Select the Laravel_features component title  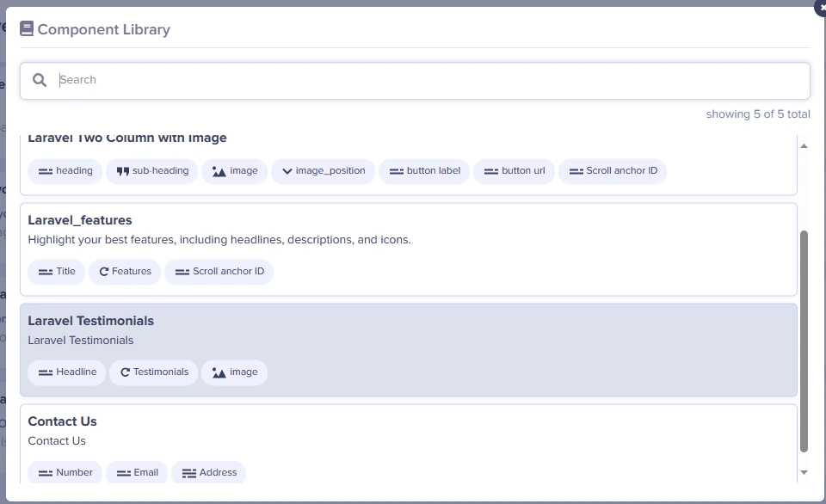coord(80,220)
